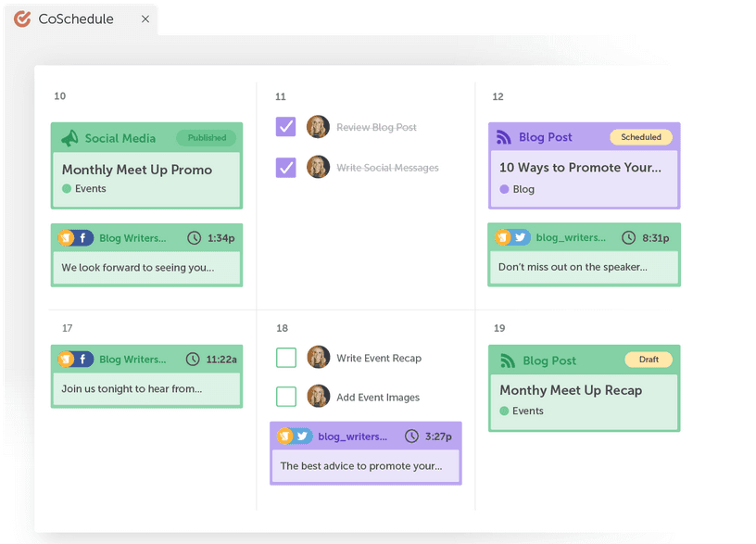This screenshot has height=544, width=756.
Task: Click the Published badge on Monthly Meet Up Promo
Action: pyautogui.click(x=205, y=136)
